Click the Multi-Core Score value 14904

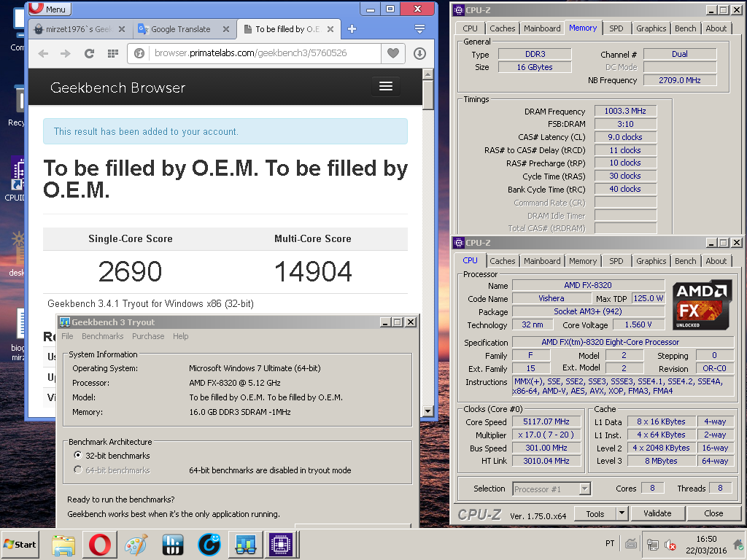click(313, 271)
